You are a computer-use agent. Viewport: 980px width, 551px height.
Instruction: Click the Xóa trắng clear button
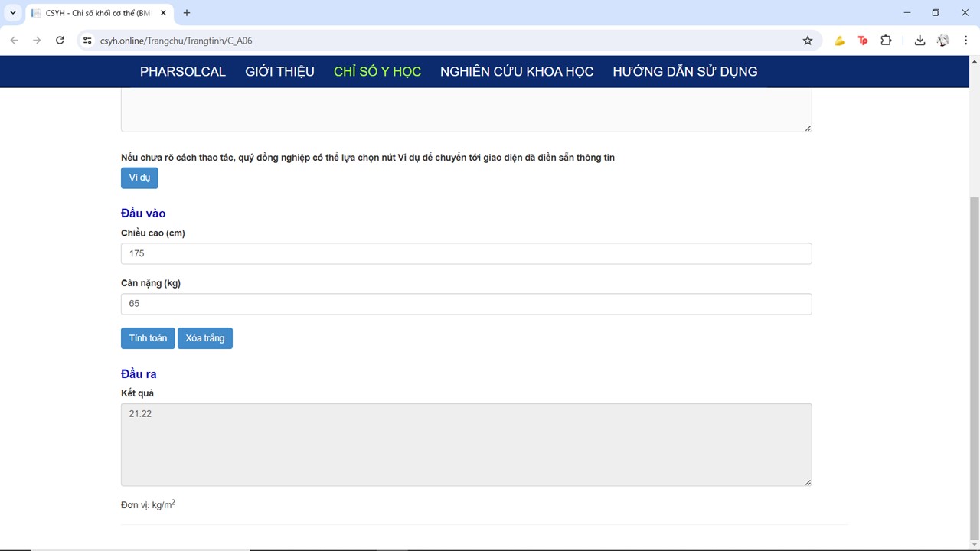(205, 338)
